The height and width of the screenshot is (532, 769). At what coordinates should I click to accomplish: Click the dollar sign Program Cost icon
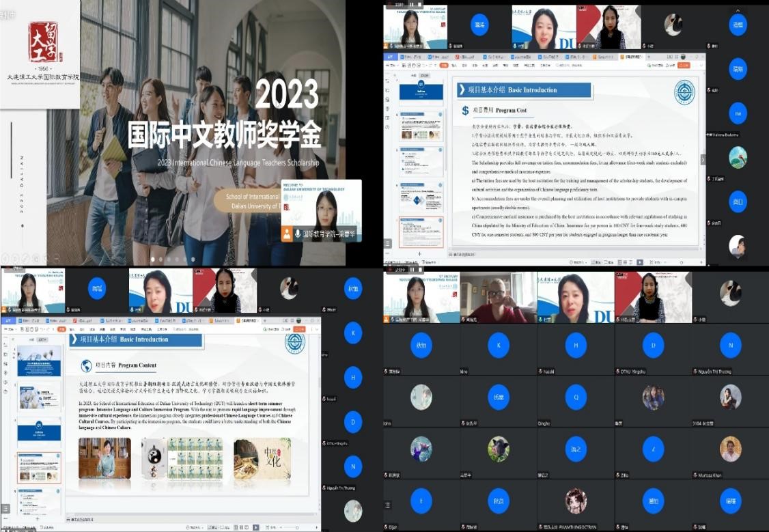pos(465,110)
